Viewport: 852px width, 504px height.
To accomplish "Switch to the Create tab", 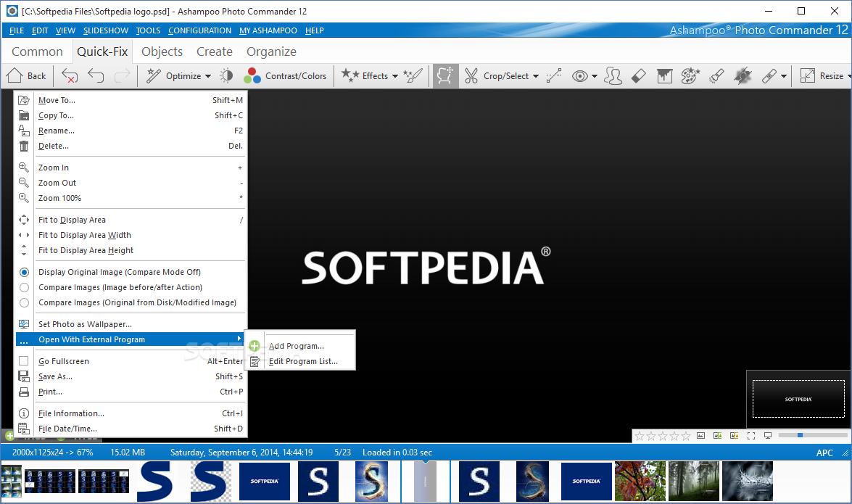I will (214, 51).
